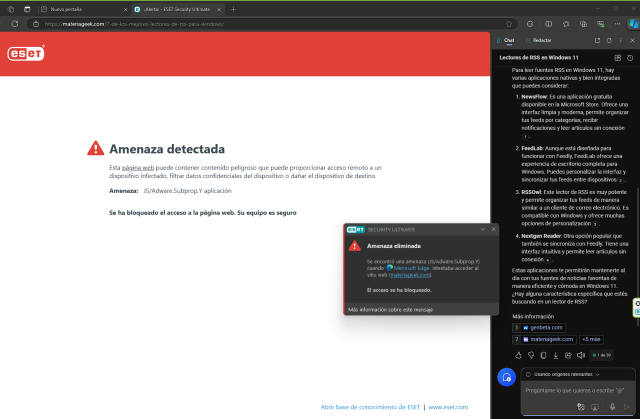Start new Copilot topic with blue button
Viewport: 640px width, 419px height.
point(507,377)
